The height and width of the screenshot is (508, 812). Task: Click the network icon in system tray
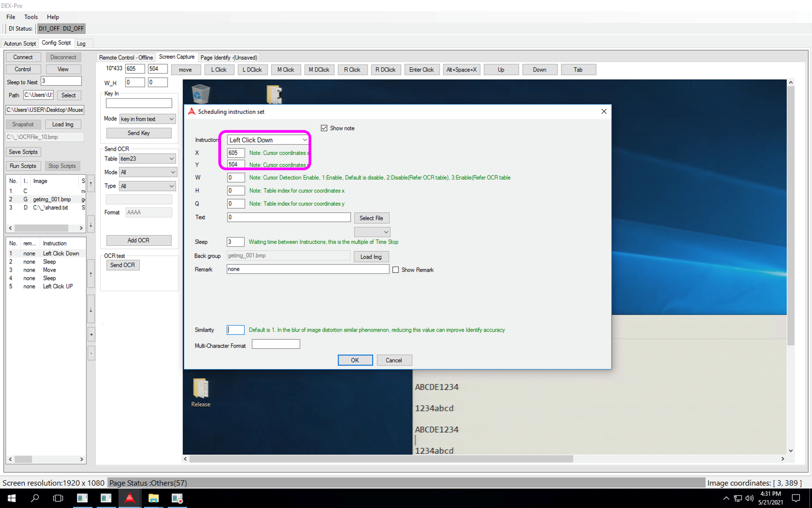point(738,498)
